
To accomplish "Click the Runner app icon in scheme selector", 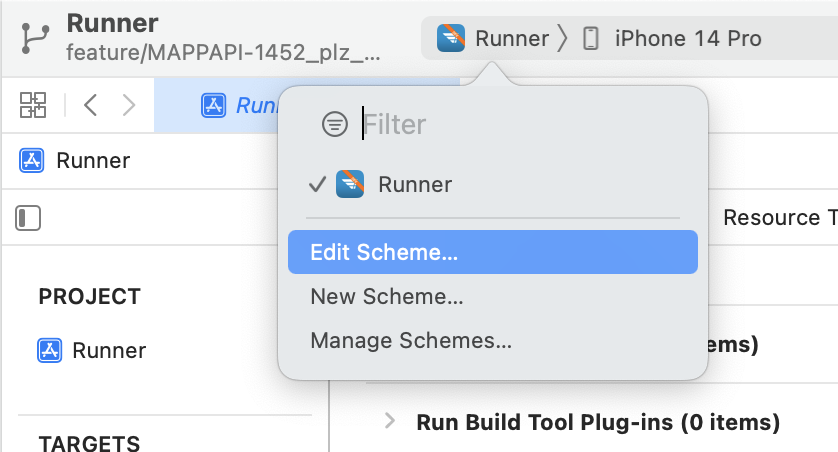I will 451,38.
